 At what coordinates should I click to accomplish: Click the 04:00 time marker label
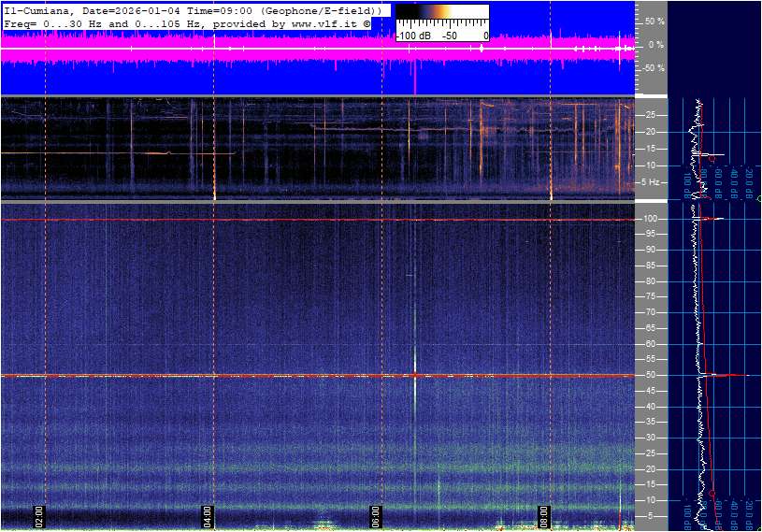(x=208, y=514)
